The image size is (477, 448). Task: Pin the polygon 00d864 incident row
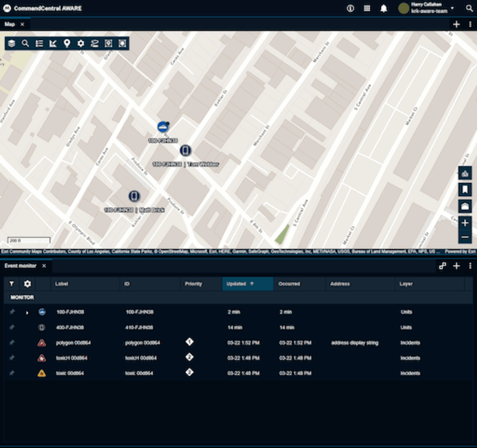[x=12, y=343]
